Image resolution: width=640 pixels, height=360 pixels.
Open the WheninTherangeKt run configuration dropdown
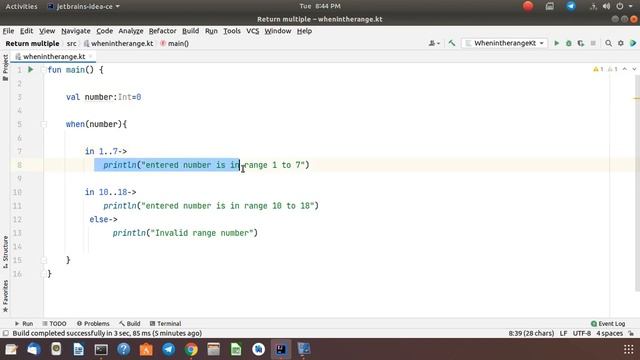[x=504, y=43]
